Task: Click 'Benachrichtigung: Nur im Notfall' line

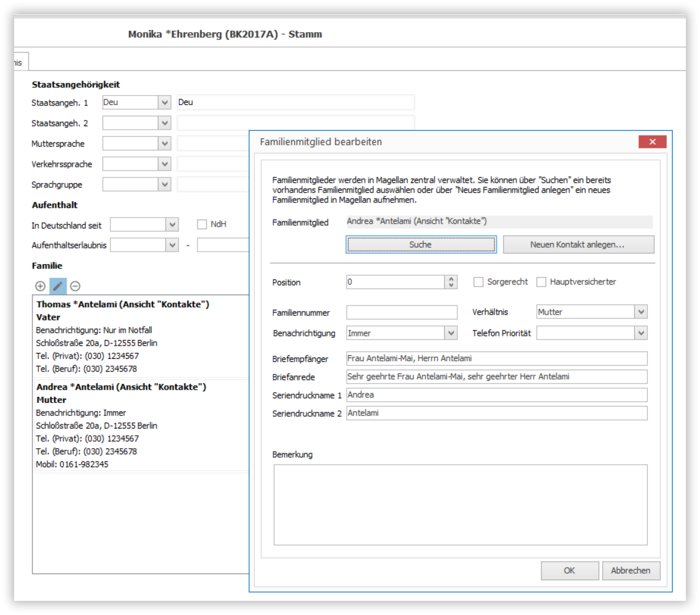Action: point(94,330)
